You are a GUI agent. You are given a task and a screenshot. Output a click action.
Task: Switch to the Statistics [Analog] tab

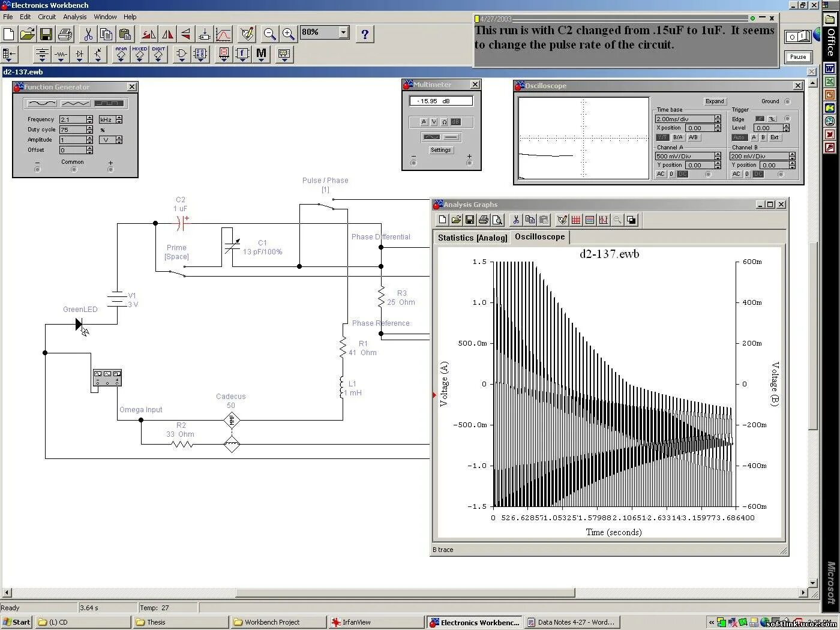pyautogui.click(x=472, y=238)
